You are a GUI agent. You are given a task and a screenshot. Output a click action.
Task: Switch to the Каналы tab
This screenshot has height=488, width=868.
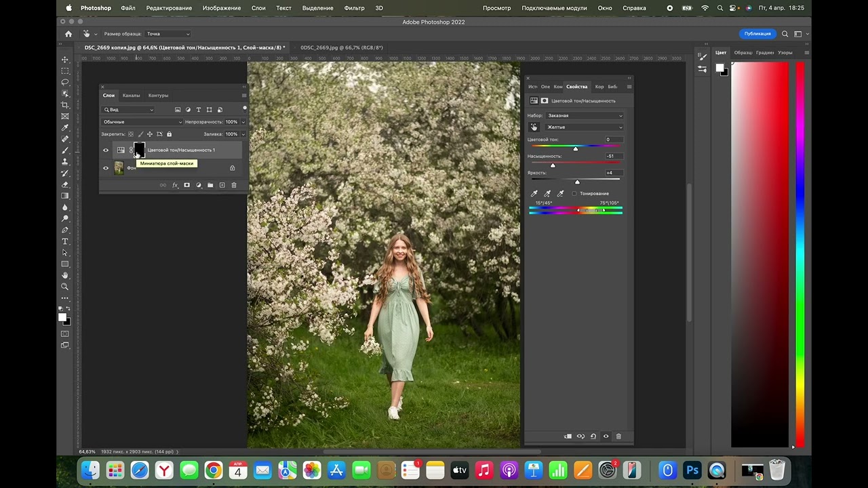tap(131, 96)
